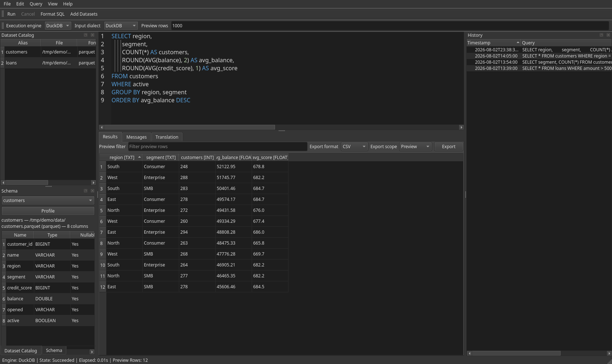Click customers [INT] column header

197,157
